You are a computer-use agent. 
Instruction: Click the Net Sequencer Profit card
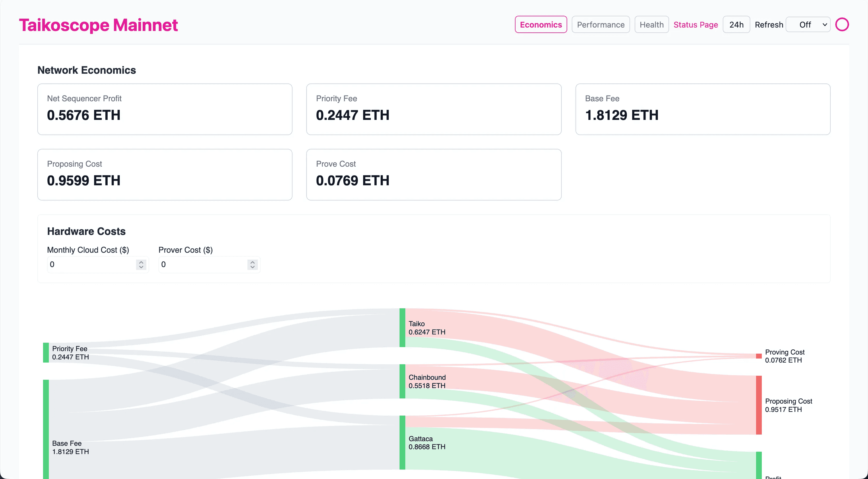[x=165, y=109]
